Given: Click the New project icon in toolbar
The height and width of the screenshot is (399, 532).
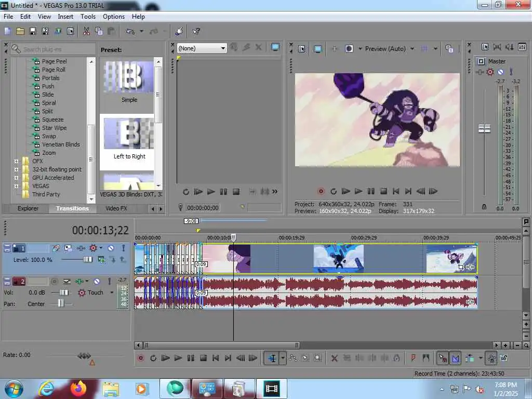Looking at the screenshot, I should click(7, 31).
